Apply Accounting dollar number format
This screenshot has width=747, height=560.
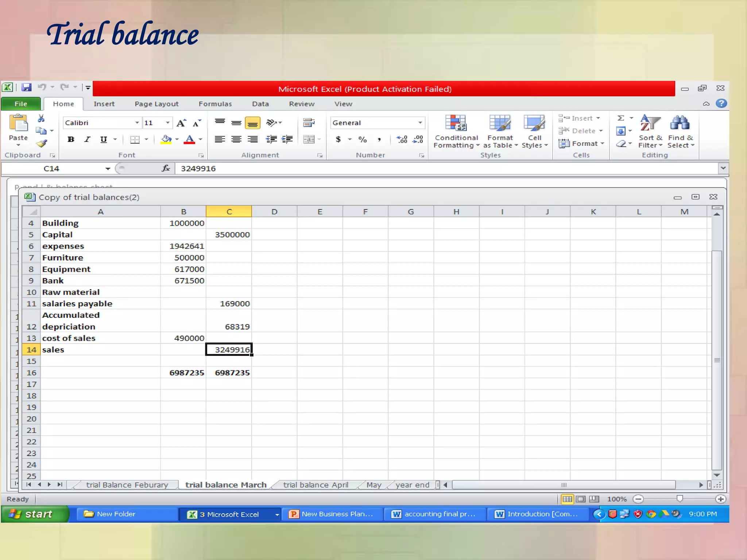[x=338, y=139]
